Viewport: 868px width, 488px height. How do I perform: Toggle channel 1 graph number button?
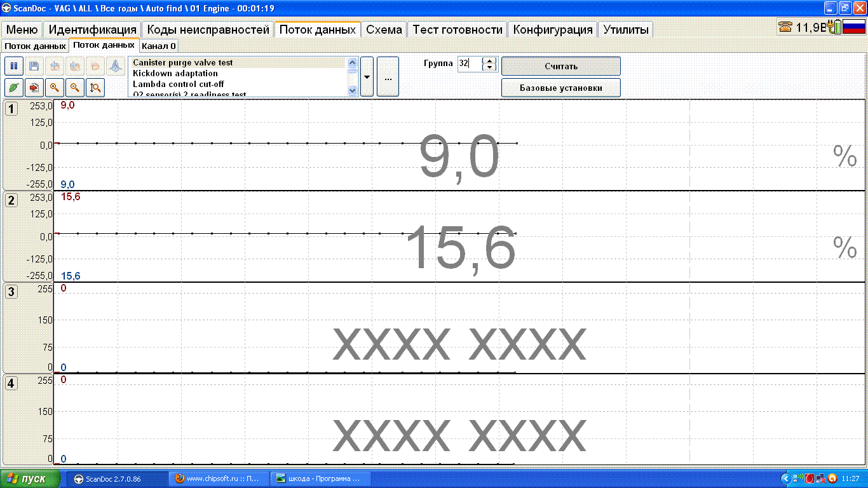click(x=11, y=109)
